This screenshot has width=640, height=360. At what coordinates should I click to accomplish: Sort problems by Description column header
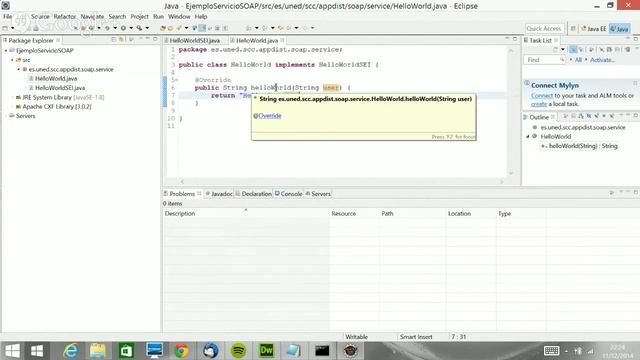(246, 213)
